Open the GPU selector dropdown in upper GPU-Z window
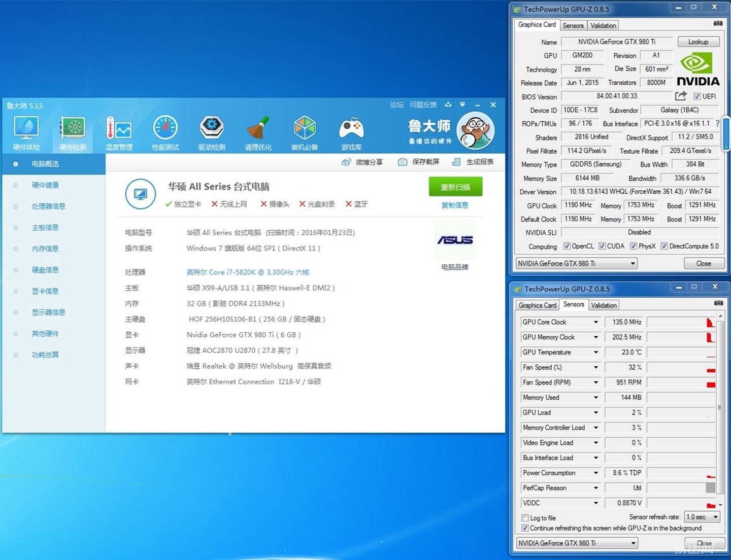 [x=576, y=263]
